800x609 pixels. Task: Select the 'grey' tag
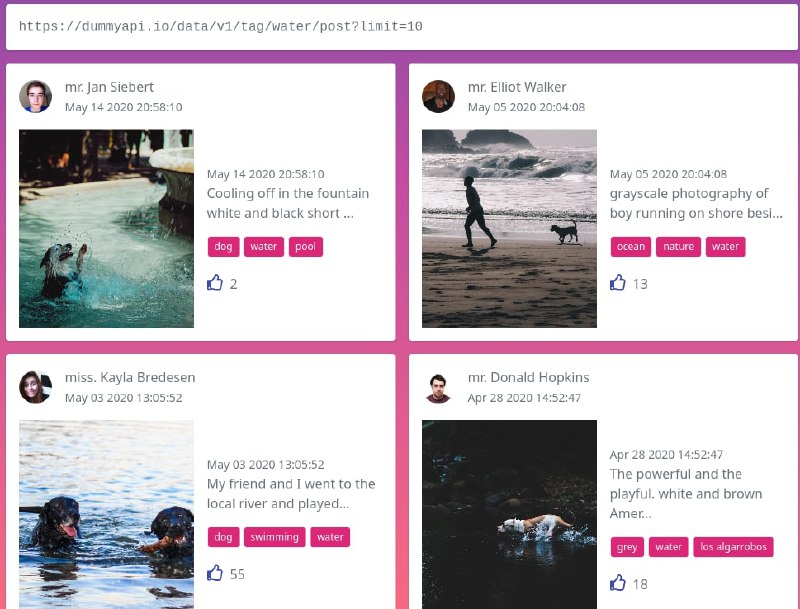click(627, 547)
